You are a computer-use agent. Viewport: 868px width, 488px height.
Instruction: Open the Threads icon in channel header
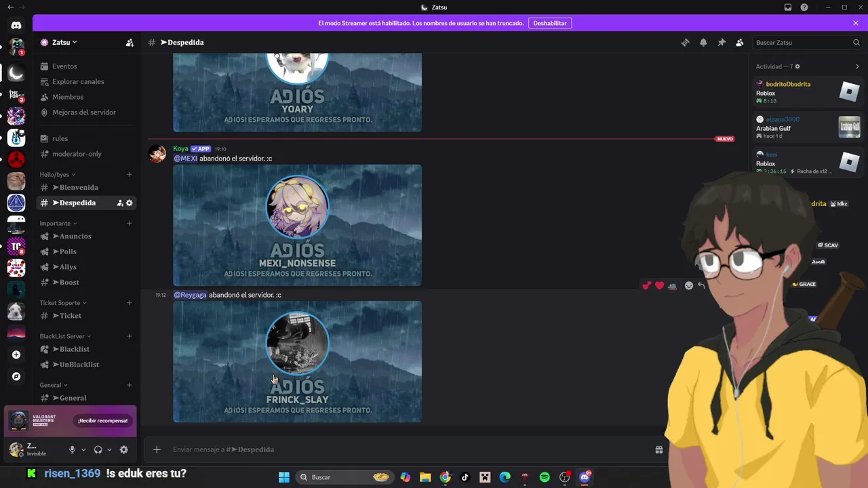(x=685, y=42)
